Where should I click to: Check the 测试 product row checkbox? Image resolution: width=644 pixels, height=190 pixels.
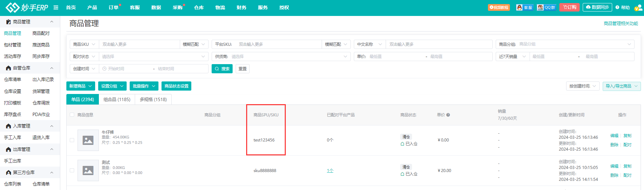(x=72, y=170)
